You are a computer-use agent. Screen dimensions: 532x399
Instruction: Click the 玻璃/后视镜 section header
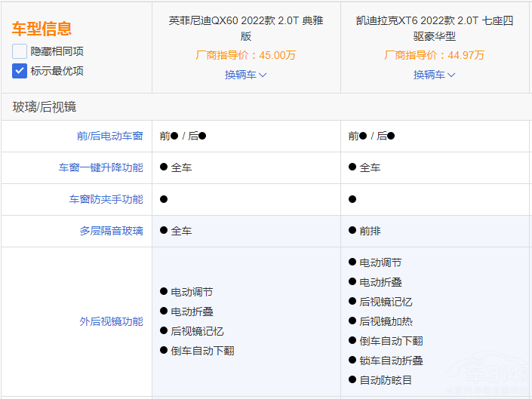tap(45, 107)
